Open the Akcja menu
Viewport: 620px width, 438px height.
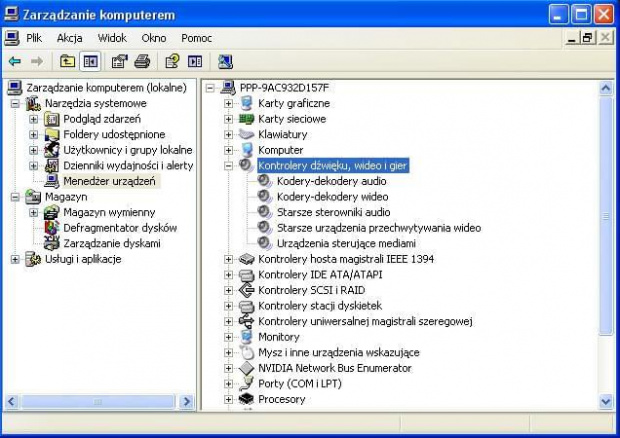(70, 38)
